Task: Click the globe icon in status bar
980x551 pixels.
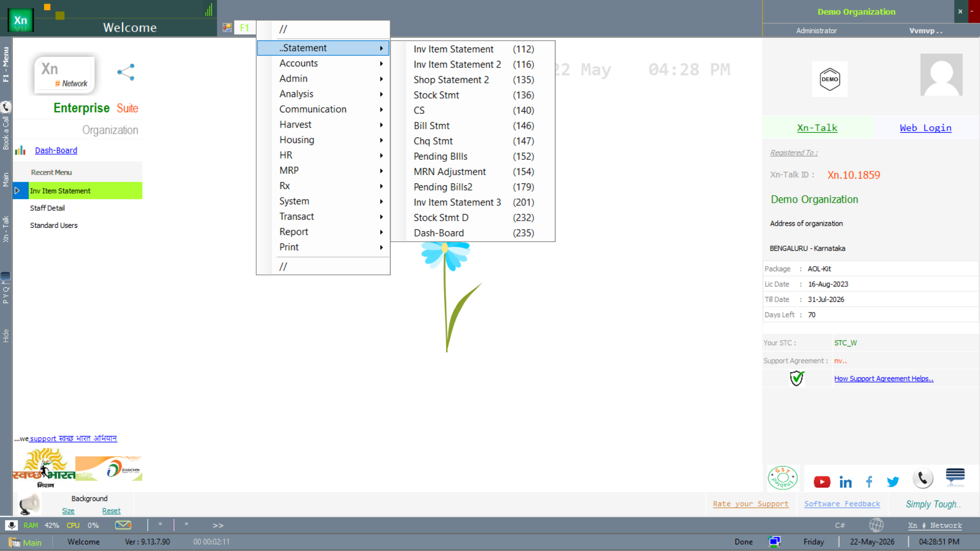Action: [x=876, y=525]
